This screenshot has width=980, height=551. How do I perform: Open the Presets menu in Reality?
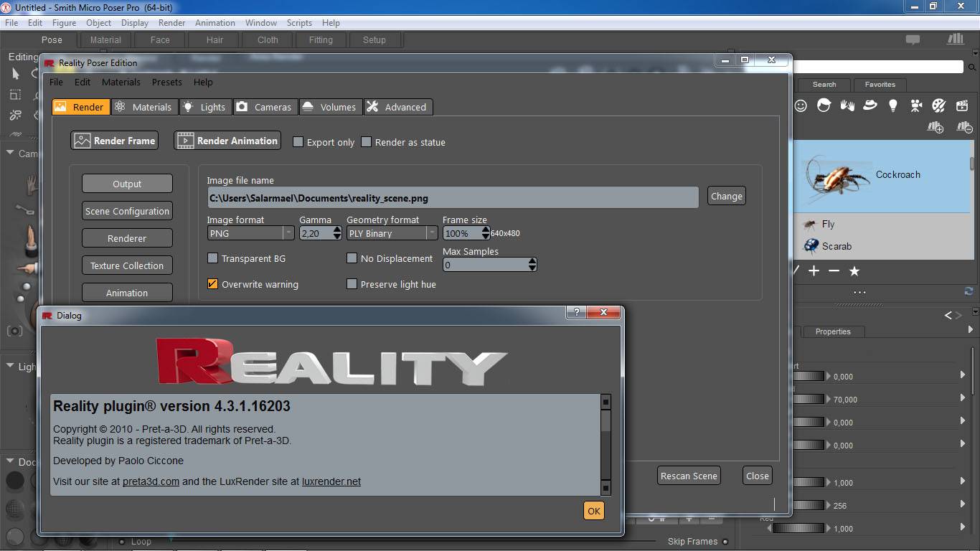click(x=166, y=82)
